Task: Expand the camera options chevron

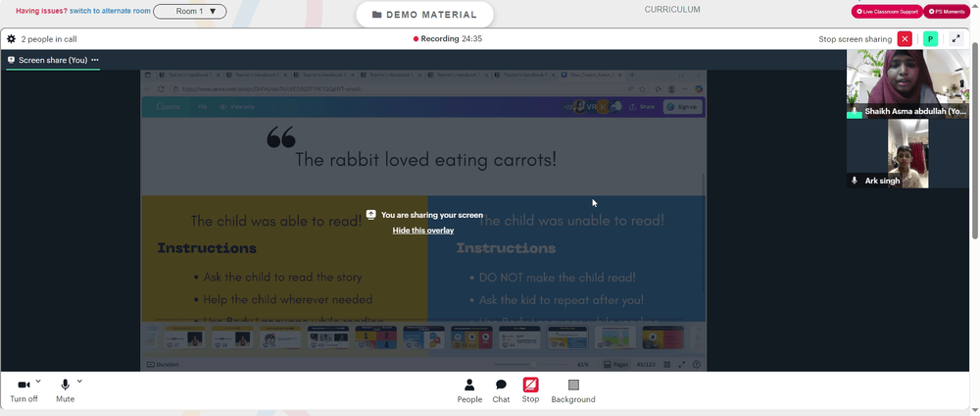Action: [x=38, y=381]
